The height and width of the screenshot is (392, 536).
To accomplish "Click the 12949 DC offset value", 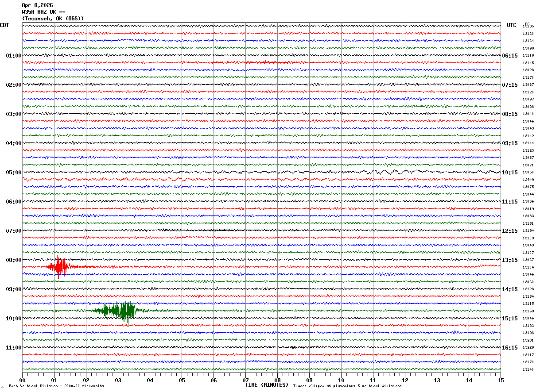I will (528, 180).
